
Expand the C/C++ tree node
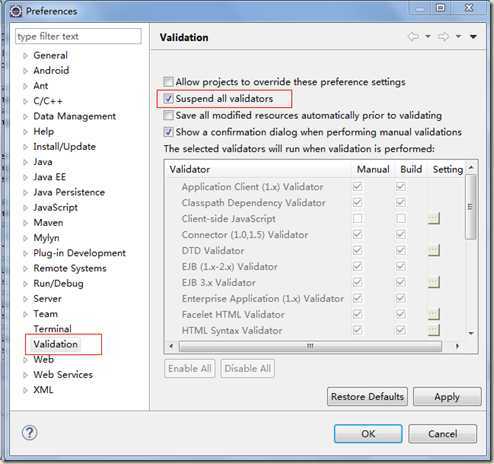click(25, 101)
